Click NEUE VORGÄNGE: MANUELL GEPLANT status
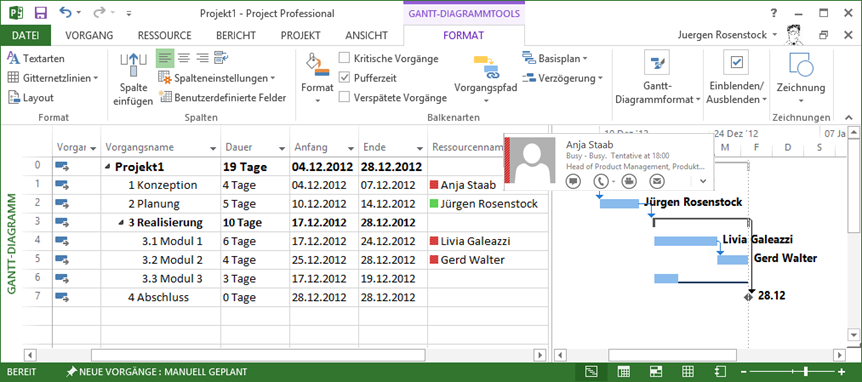862x382 pixels. click(x=157, y=372)
